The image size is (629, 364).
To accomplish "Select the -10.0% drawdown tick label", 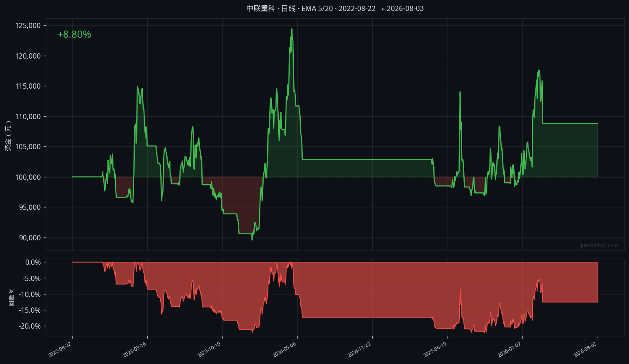I will pos(30,294).
